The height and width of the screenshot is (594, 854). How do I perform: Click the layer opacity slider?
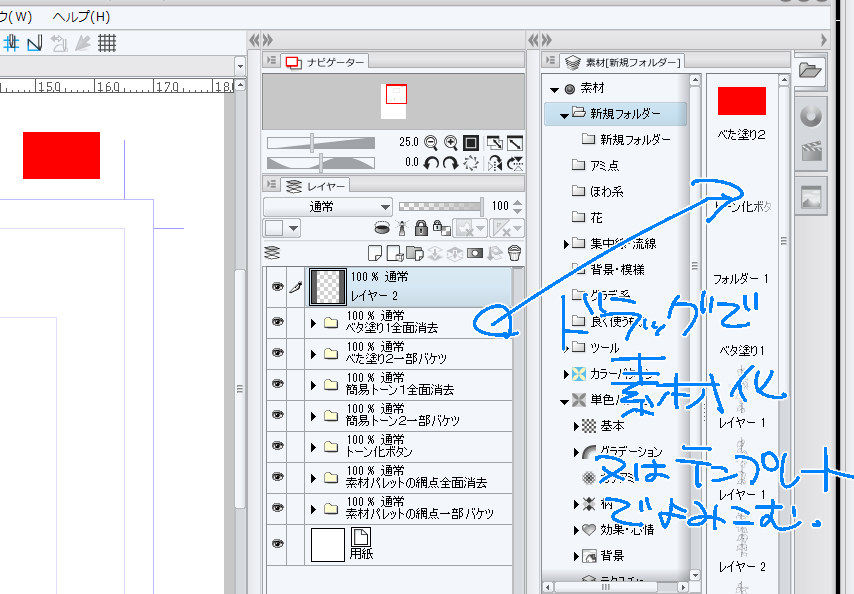(440, 206)
